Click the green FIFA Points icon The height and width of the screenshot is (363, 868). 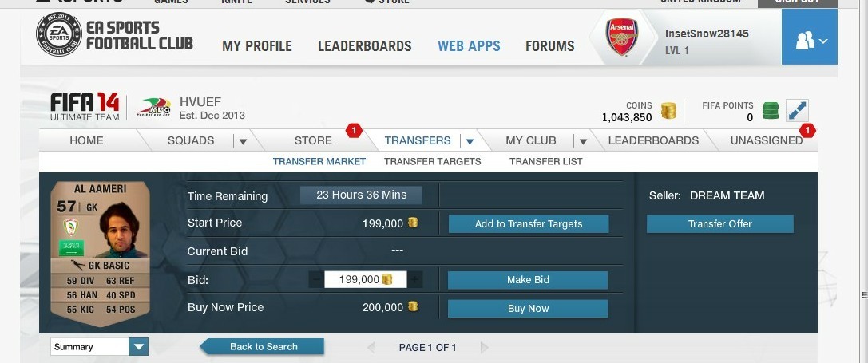point(770,111)
